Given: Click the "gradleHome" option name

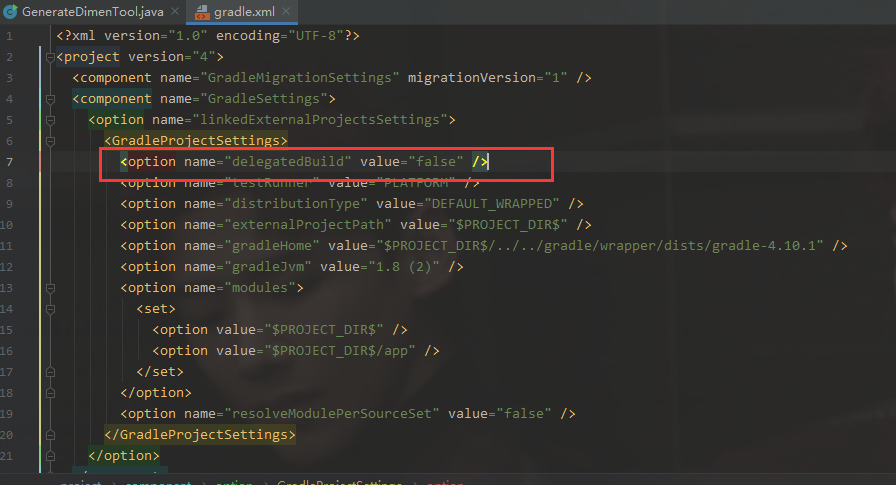Looking at the screenshot, I should click(x=271, y=246).
